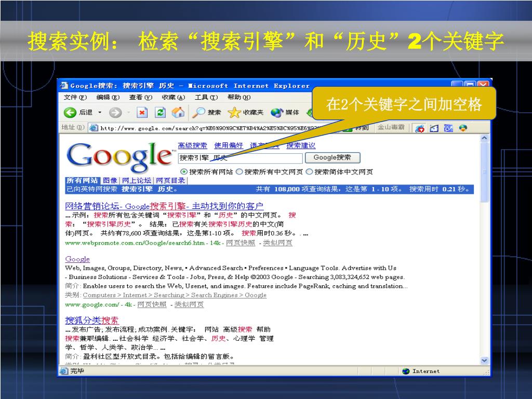Open the 查看(V) menu
The height and width of the screenshot is (399, 532).
coord(140,97)
